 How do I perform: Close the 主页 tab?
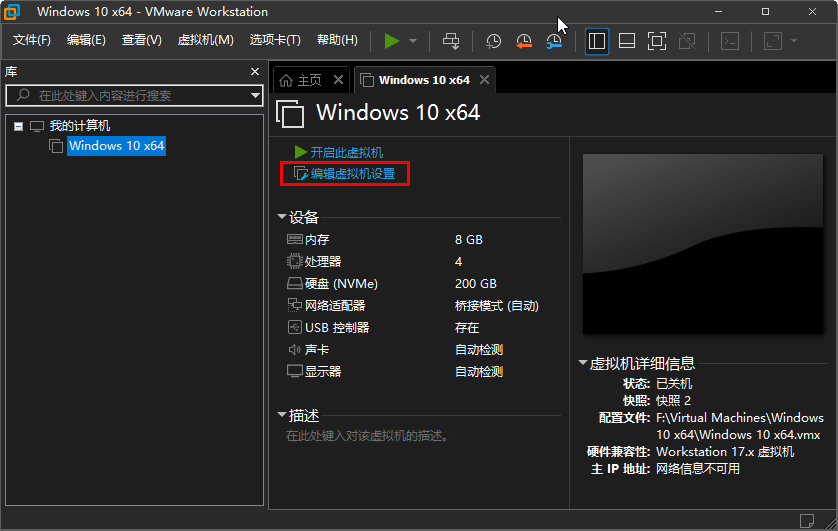(x=338, y=80)
